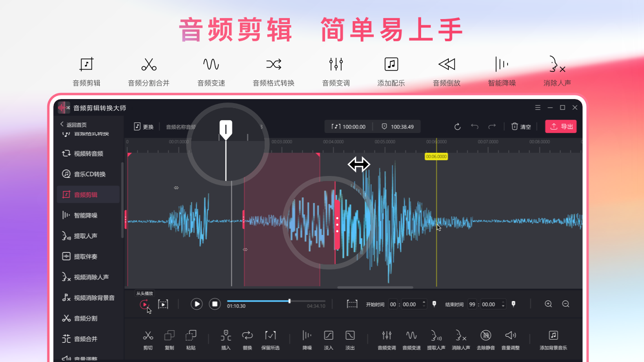The height and width of the screenshot is (362, 644).
Task: Expand the 更换 replace audio menu
Action: 143,126
